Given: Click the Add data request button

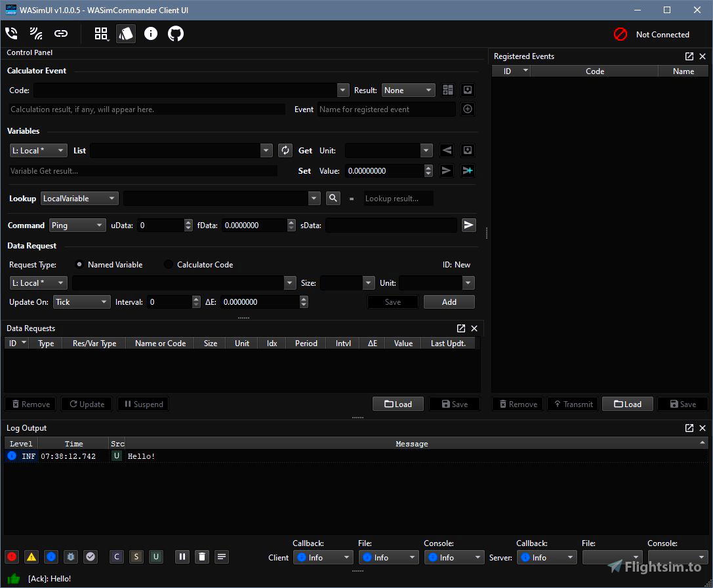Looking at the screenshot, I should pyautogui.click(x=449, y=302).
